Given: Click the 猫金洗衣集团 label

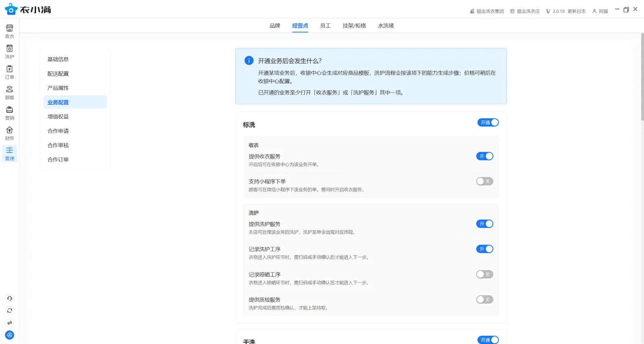Looking at the screenshot, I should 490,11.
